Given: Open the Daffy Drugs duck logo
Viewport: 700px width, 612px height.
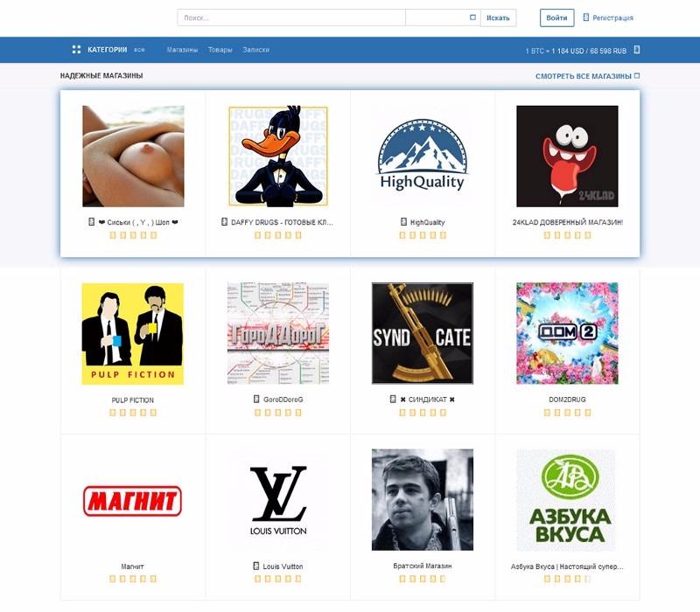Looking at the screenshot, I should pos(278,156).
